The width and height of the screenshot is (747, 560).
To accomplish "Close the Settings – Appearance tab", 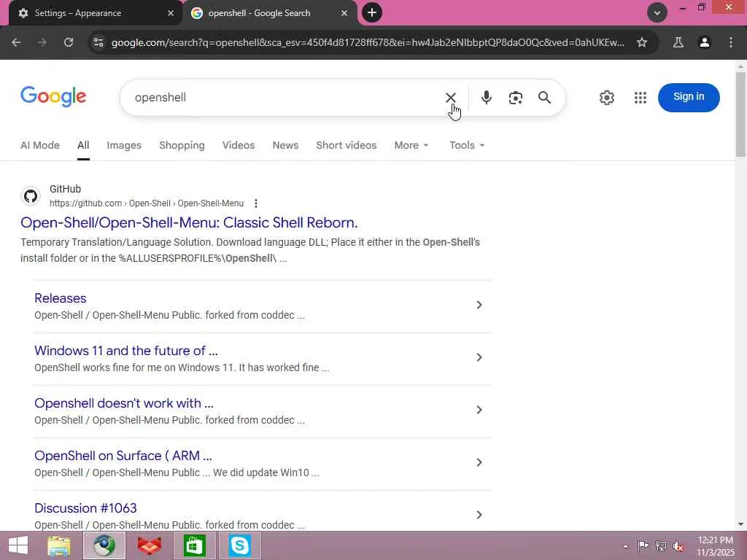I will coord(171,13).
